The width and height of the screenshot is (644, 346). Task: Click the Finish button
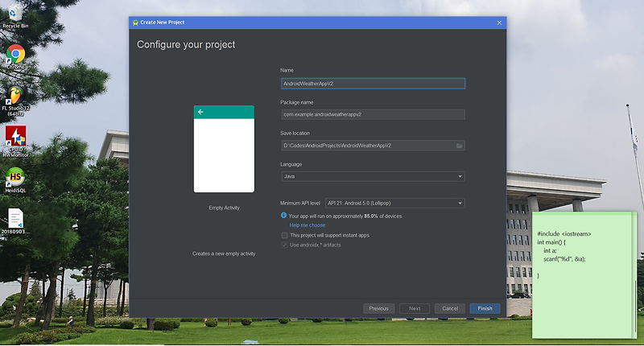click(485, 309)
